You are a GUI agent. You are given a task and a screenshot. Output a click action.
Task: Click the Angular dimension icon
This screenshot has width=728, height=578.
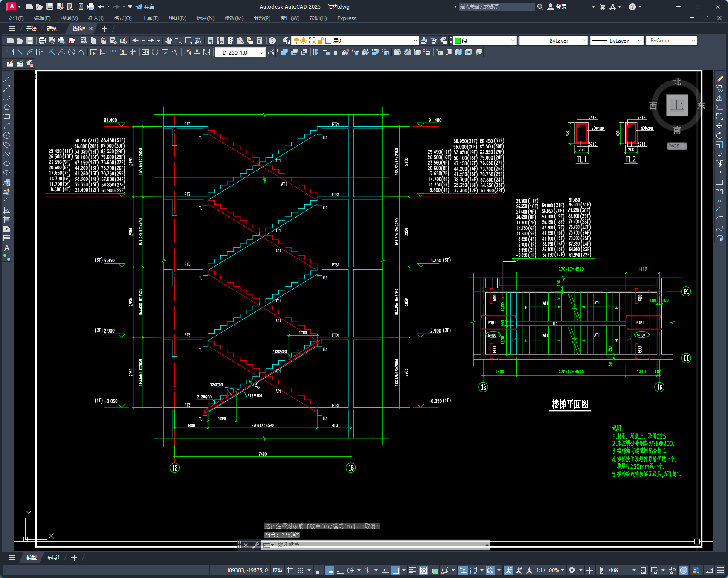click(81, 52)
